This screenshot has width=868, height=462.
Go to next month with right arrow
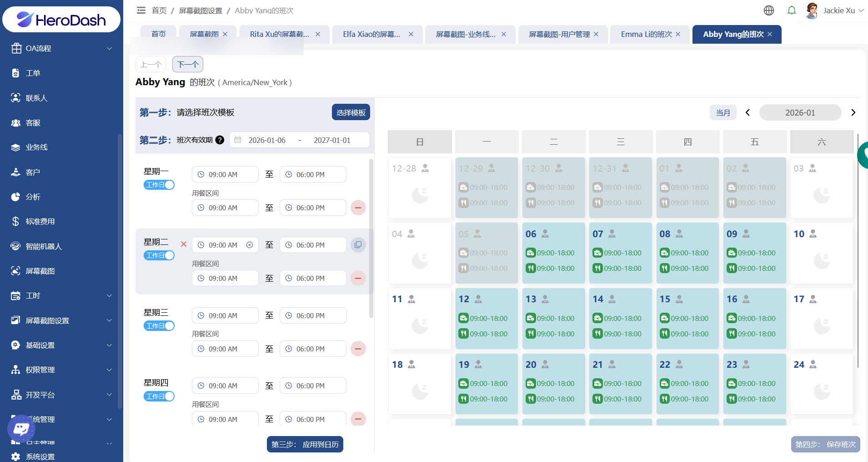(853, 112)
